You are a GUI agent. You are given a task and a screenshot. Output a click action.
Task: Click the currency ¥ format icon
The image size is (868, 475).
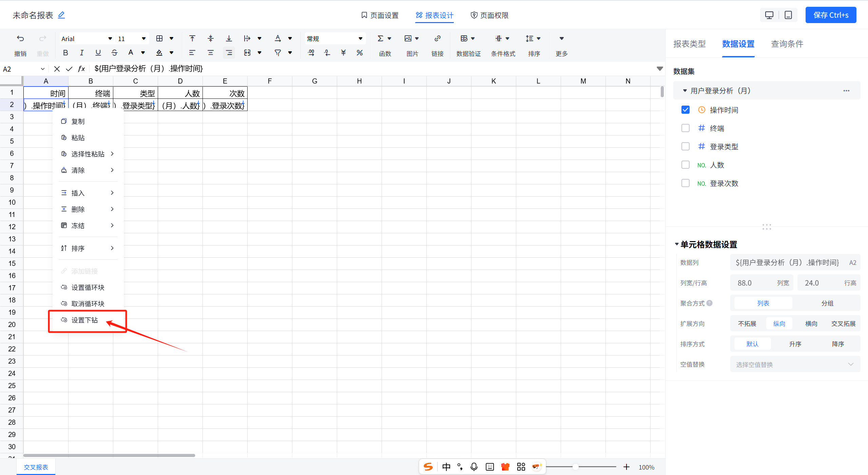pos(343,53)
